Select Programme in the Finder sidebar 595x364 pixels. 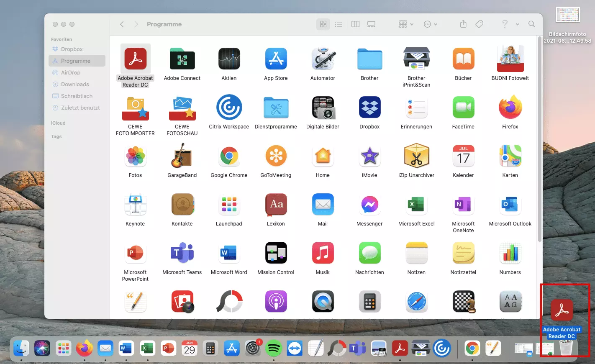click(77, 61)
